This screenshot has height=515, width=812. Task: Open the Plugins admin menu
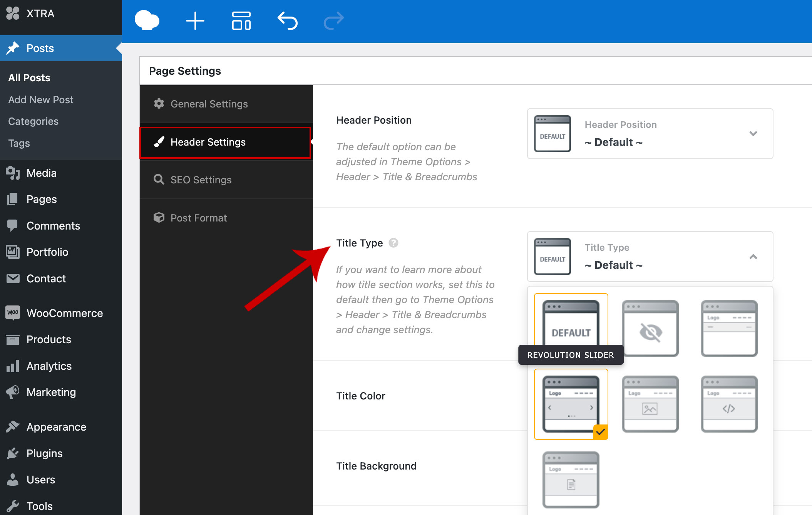pos(44,453)
